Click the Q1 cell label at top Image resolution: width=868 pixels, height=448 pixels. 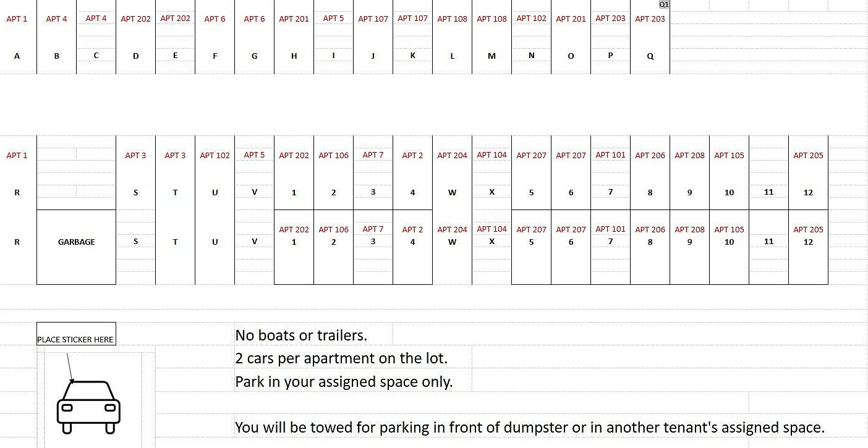(x=664, y=4)
